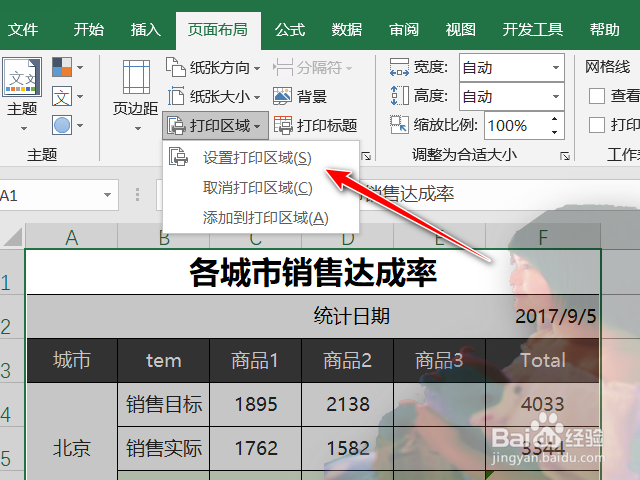Increase scale with the spinner up arrow
Viewport: 640px width, 480px height.
coord(554,119)
